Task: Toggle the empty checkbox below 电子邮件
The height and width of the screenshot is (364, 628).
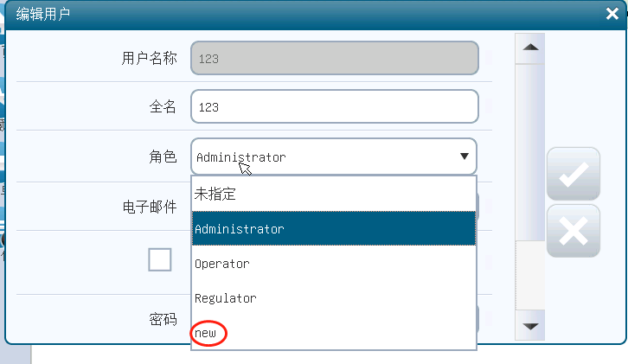Action: point(160,259)
